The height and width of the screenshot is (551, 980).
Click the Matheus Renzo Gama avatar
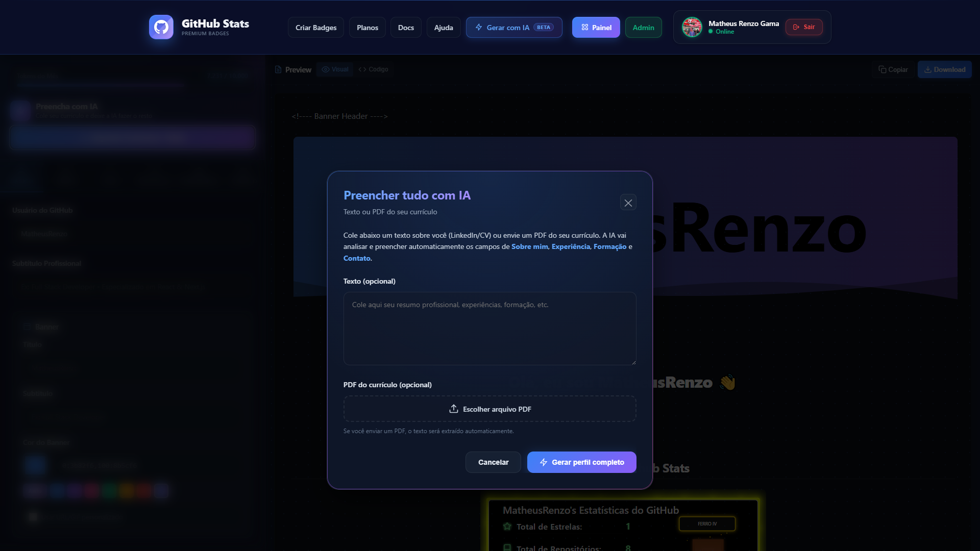[692, 27]
